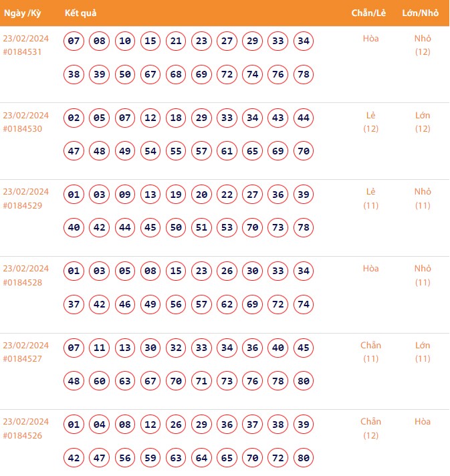Open draw #0184527 link
The image size is (450, 476).
23,359
